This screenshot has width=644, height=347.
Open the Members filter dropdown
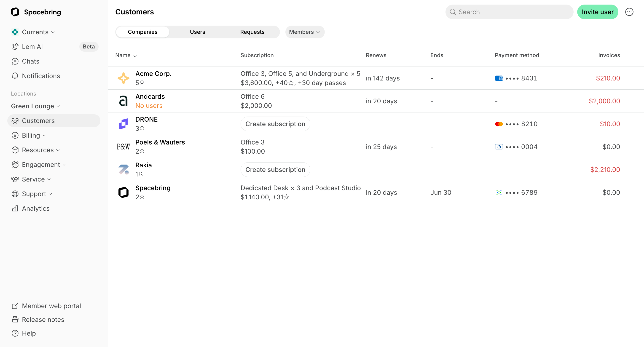pos(305,32)
